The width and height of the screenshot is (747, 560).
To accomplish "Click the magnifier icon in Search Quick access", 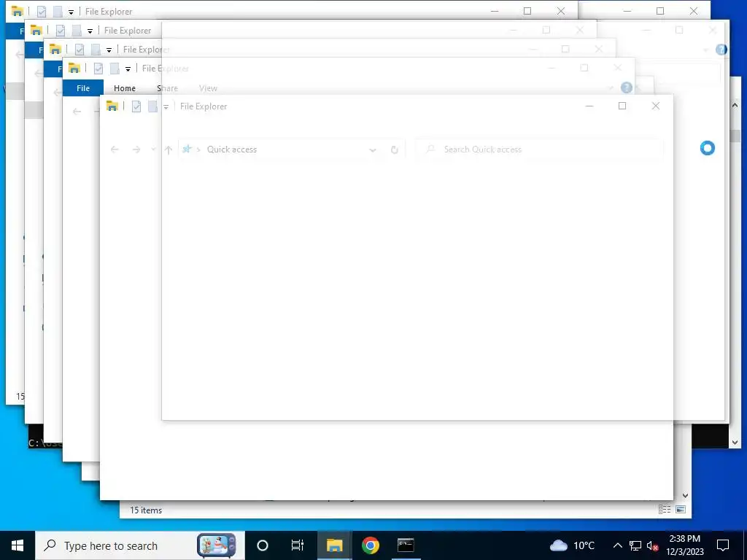I will pos(430,149).
